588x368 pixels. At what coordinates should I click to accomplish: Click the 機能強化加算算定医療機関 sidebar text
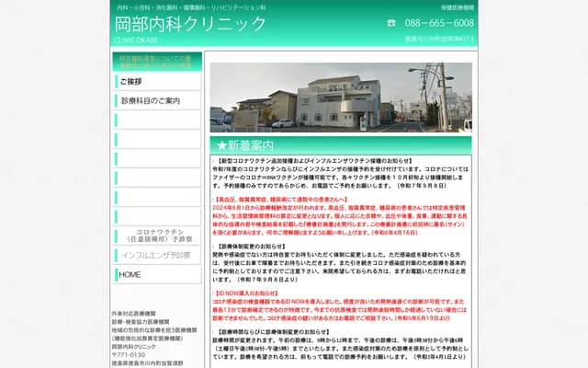point(147,339)
